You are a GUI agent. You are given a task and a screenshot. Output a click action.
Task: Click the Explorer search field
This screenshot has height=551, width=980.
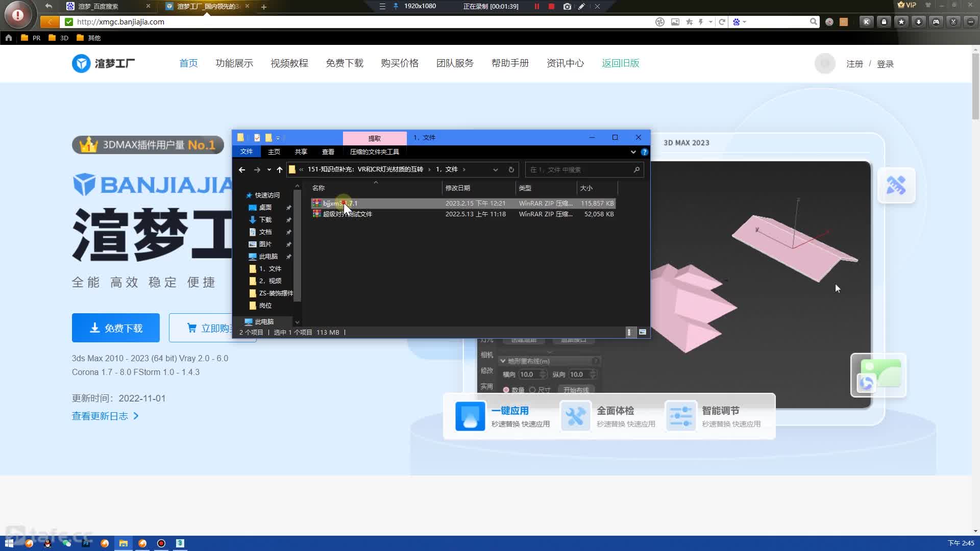point(584,170)
